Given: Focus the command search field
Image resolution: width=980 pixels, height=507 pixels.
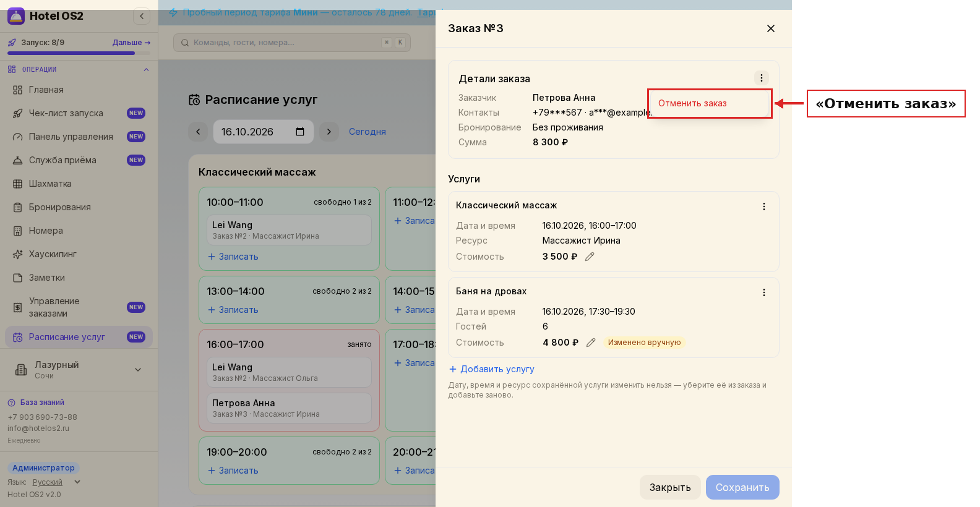Looking at the screenshot, I should coord(292,43).
